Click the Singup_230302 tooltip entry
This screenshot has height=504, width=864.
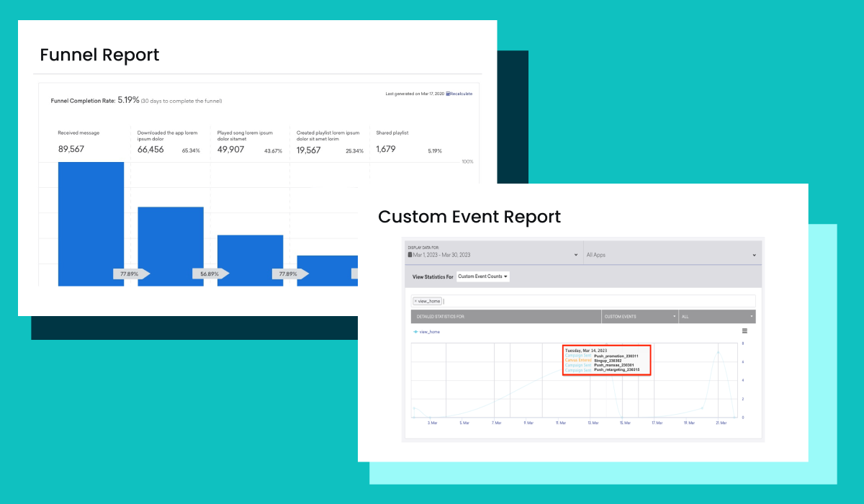608,360
